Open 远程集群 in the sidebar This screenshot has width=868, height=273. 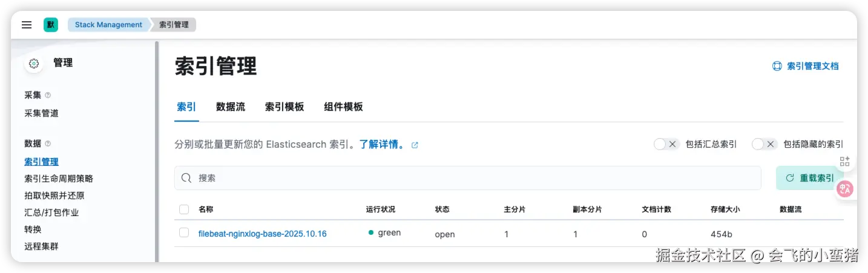pos(41,246)
